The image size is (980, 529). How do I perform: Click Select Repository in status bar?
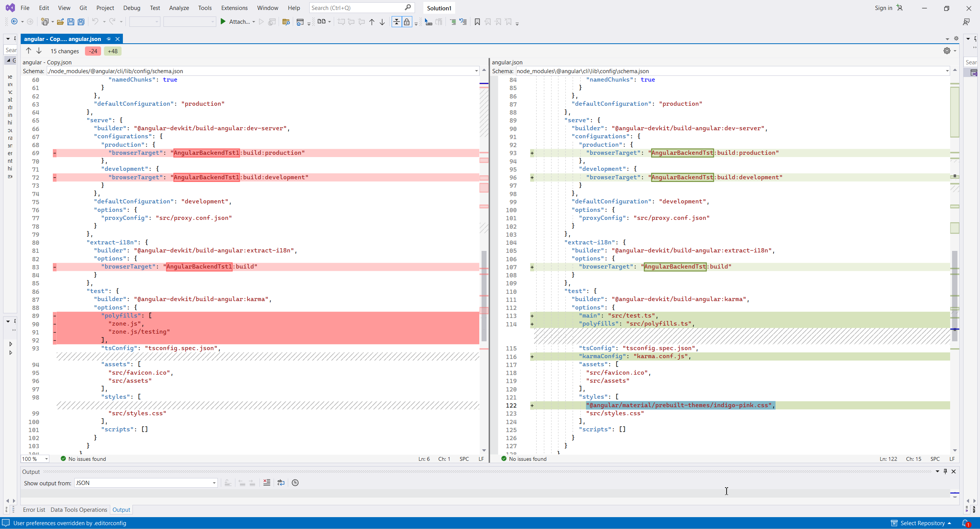[x=922, y=523]
